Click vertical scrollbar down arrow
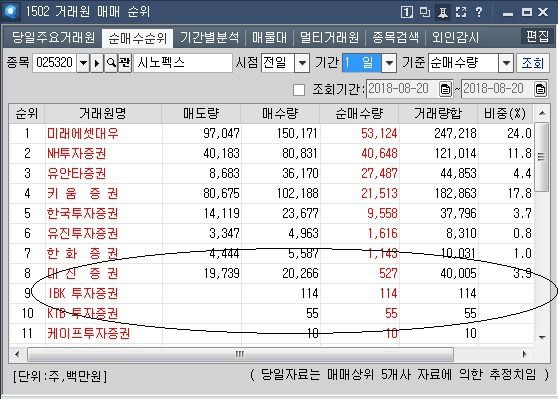Image resolution: width=558 pixels, height=399 pixels. 542,337
